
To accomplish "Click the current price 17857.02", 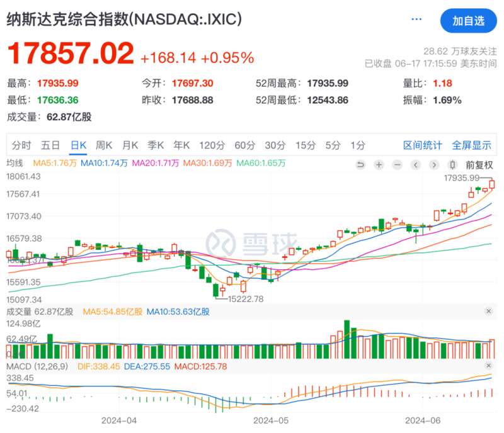I will 71,53.
